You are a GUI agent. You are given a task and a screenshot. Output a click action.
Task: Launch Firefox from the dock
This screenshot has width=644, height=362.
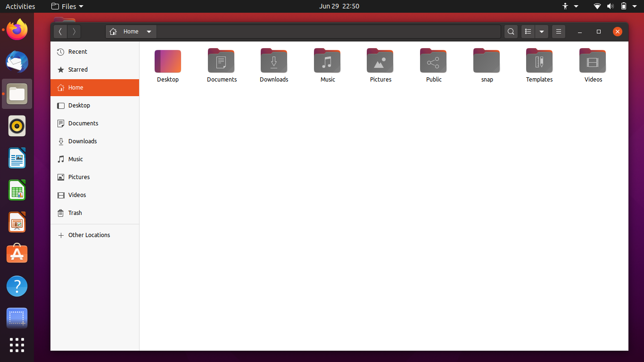click(17, 29)
